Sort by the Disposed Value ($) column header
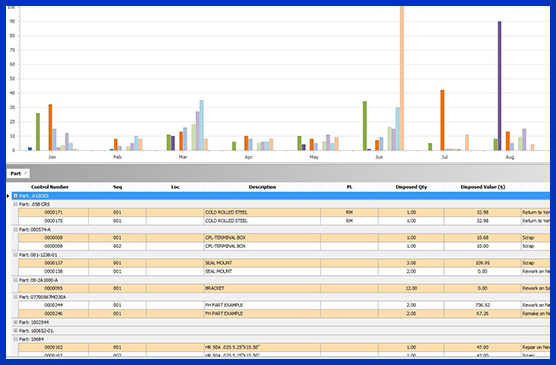556x365 pixels. point(483,187)
